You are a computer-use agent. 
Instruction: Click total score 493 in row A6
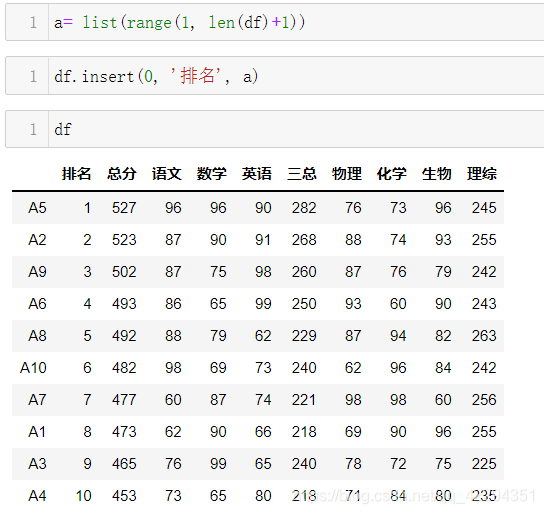coord(124,304)
